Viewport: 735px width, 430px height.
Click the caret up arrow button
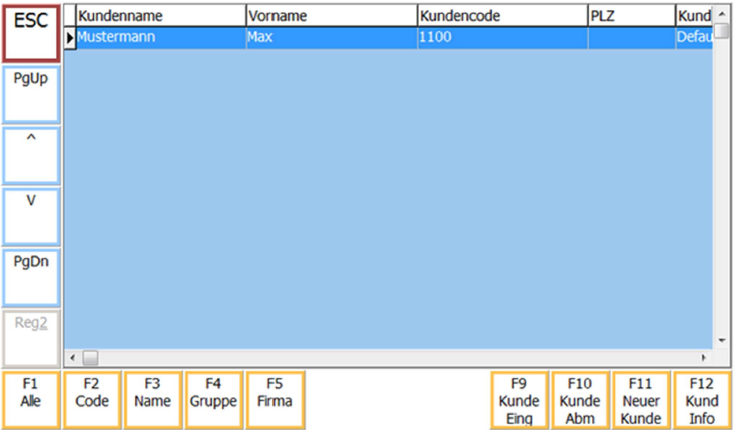[x=30, y=154]
